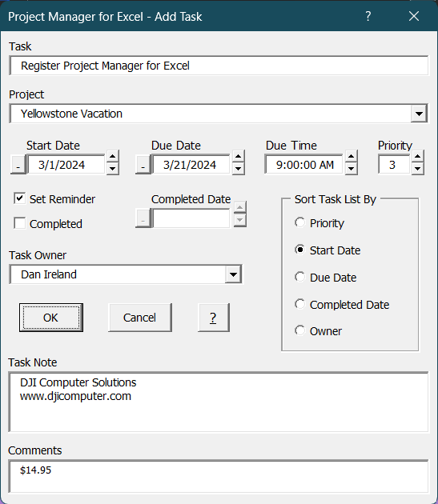
Task: Click the title bar help question mark
Action: [x=368, y=16]
